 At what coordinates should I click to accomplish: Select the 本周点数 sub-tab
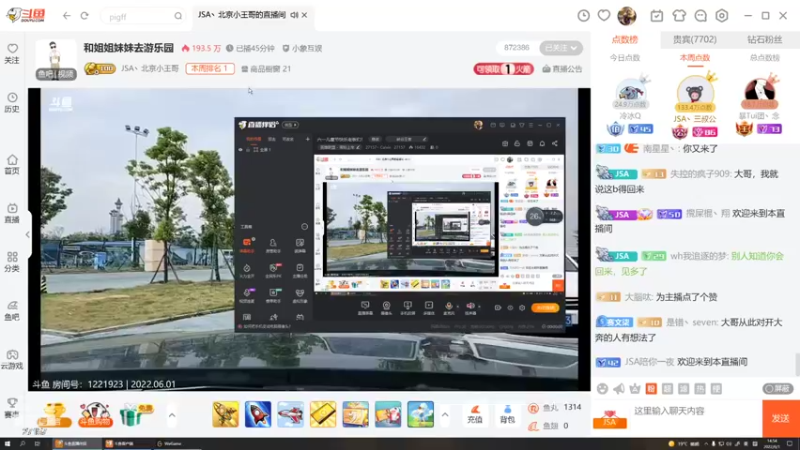point(694,58)
